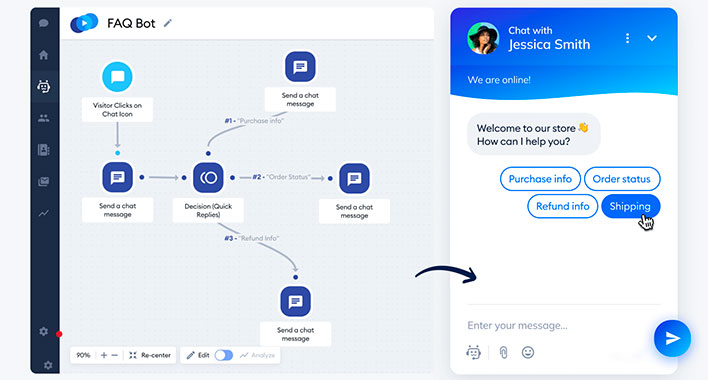Image resolution: width=708 pixels, height=380 pixels.
Task: Click the 90% zoom level value
Action: coord(83,355)
